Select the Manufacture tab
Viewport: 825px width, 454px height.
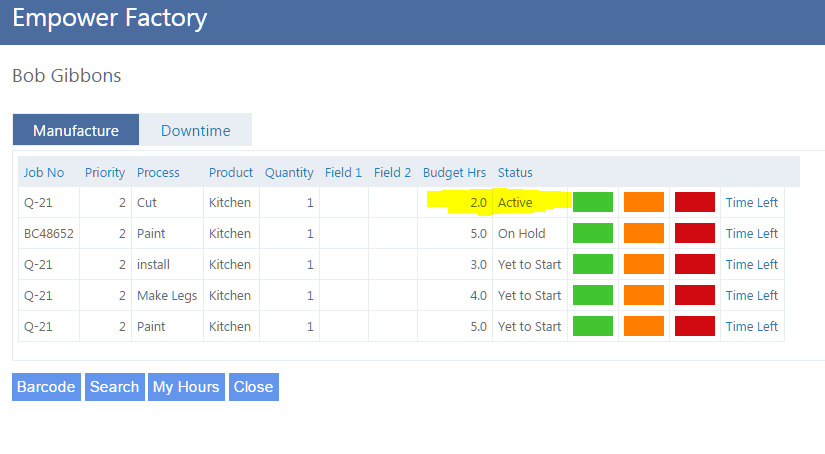76,131
